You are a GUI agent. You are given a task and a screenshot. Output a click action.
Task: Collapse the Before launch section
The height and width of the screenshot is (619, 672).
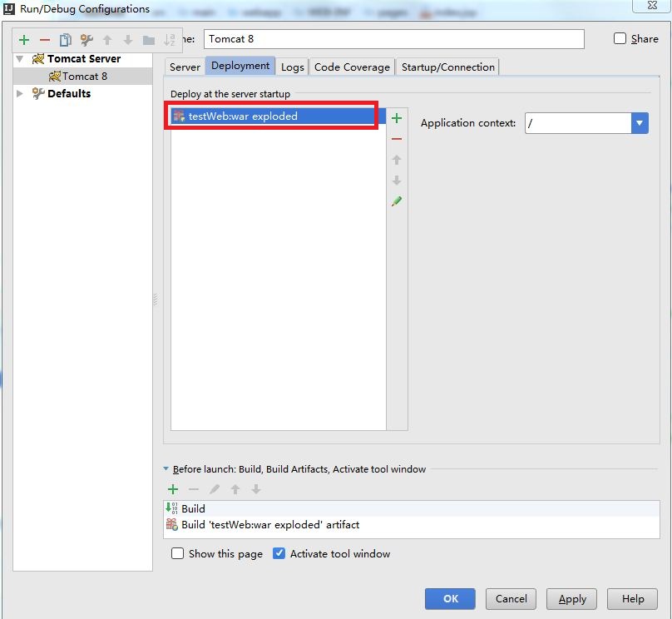tap(166, 469)
